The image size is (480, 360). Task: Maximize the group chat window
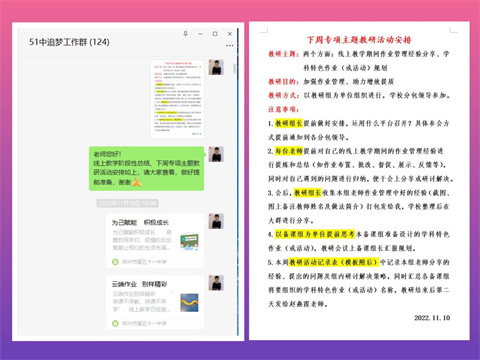(x=215, y=34)
